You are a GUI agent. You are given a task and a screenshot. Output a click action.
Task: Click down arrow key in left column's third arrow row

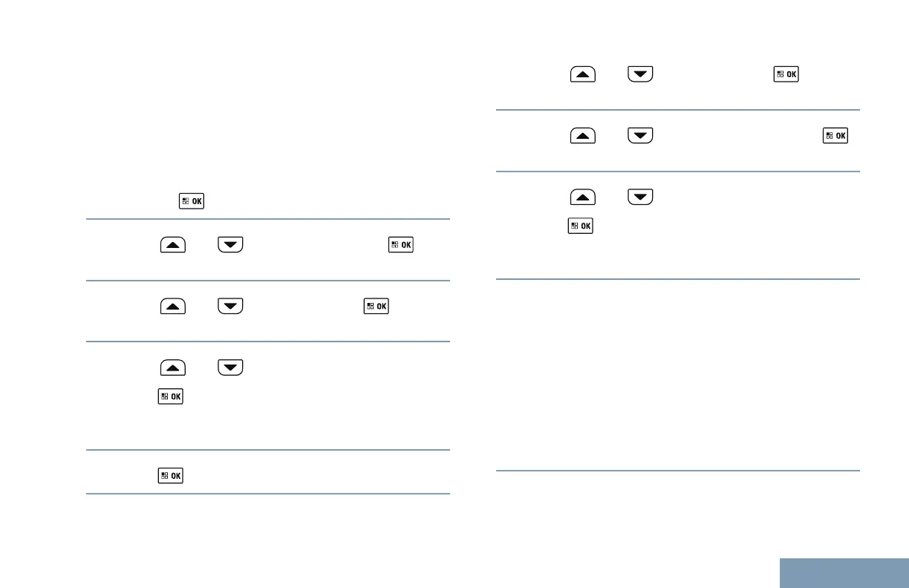click(x=230, y=367)
